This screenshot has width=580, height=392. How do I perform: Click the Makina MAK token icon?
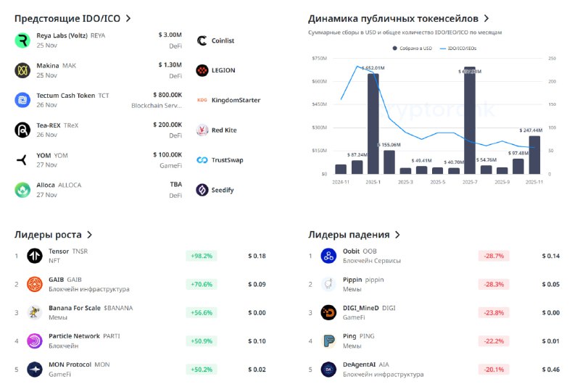coord(22,70)
